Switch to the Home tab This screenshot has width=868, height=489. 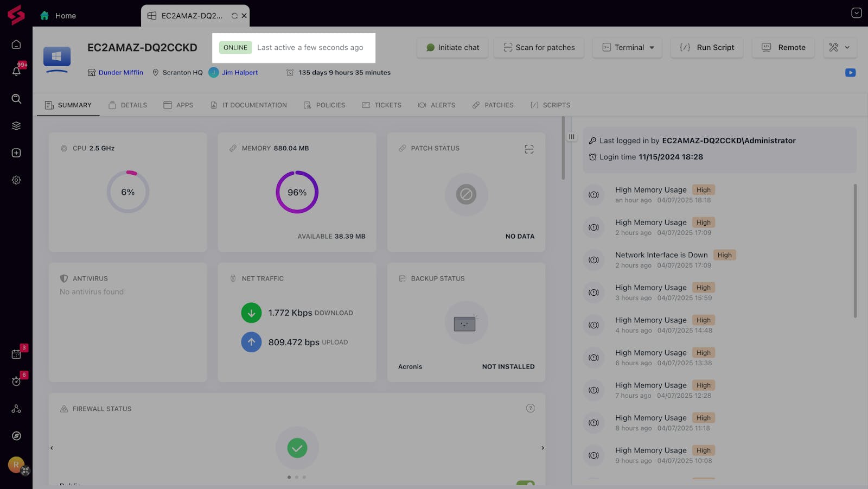[x=58, y=16]
